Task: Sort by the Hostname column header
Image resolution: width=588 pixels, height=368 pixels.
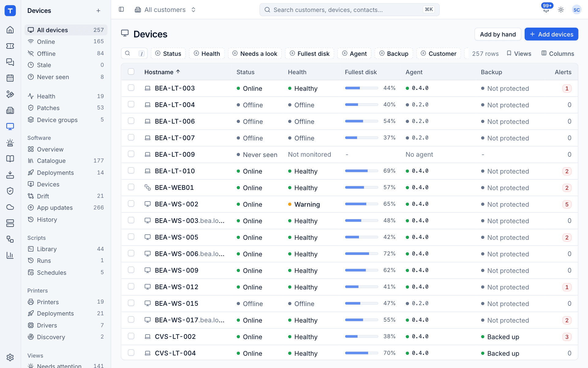Action: tap(162, 72)
